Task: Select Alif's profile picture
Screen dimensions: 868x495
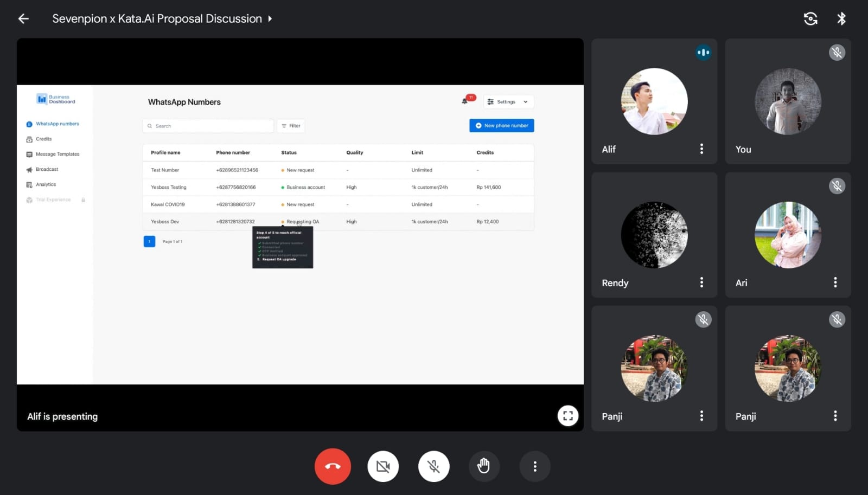Action: click(654, 101)
